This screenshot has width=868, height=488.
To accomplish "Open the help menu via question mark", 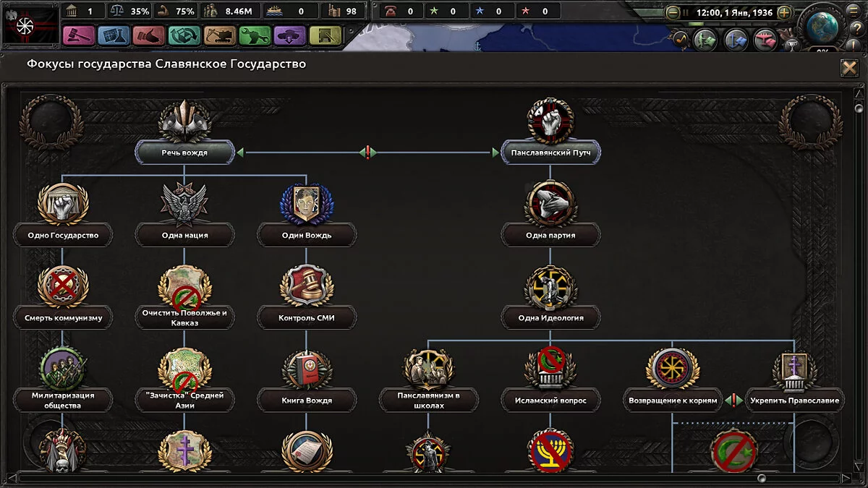I will (x=856, y=27).
